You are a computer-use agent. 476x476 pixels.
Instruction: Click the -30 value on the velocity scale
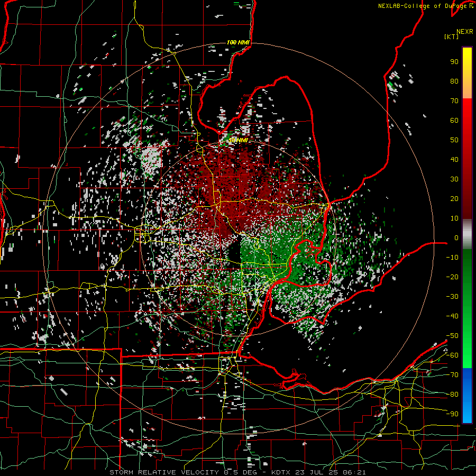click(452, 297)
